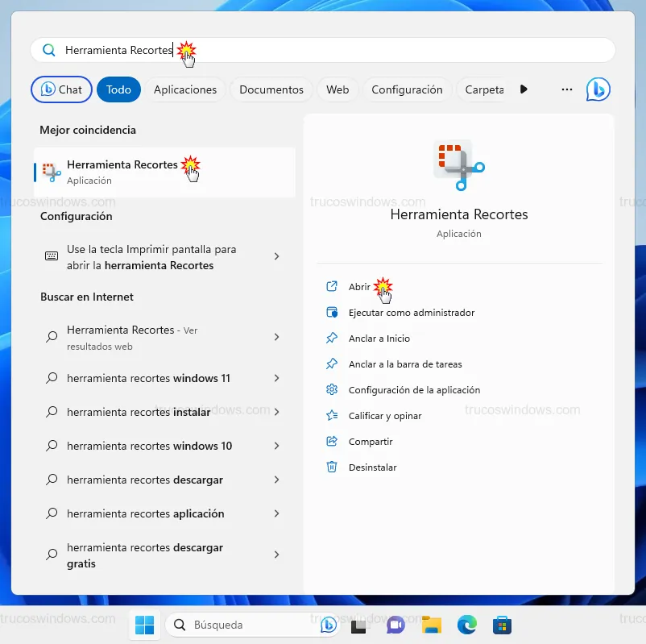Viewport: 646px width, 644px height.
Task: Select Anclar a la barra de tareas
Action: pos(404,364)
